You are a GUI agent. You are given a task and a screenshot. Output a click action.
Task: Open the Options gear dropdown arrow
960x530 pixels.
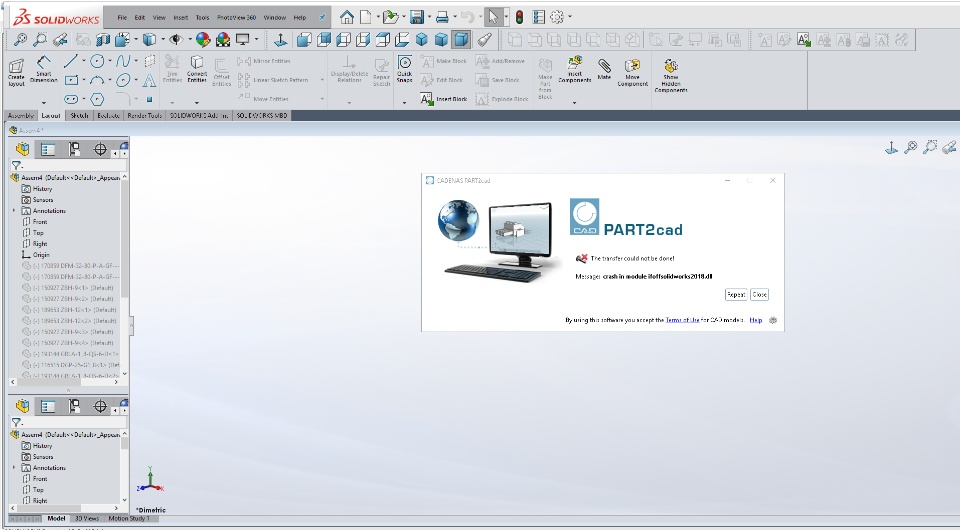[x=570, y=17]
